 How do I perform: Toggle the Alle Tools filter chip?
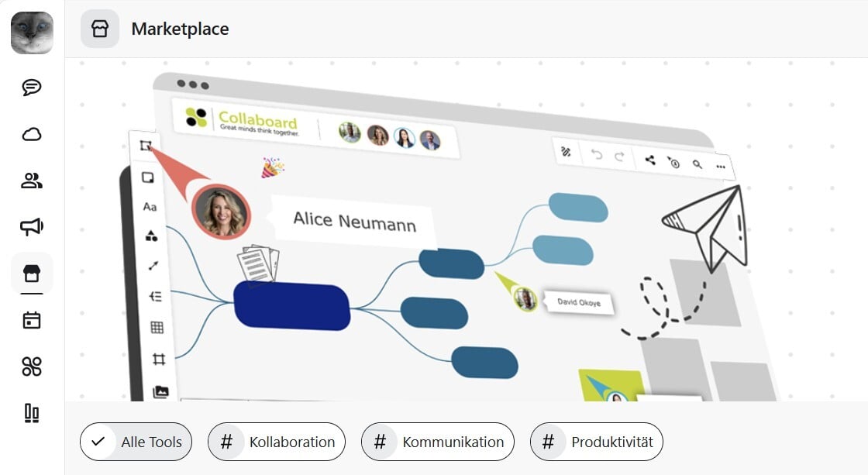tap(136, 442)
